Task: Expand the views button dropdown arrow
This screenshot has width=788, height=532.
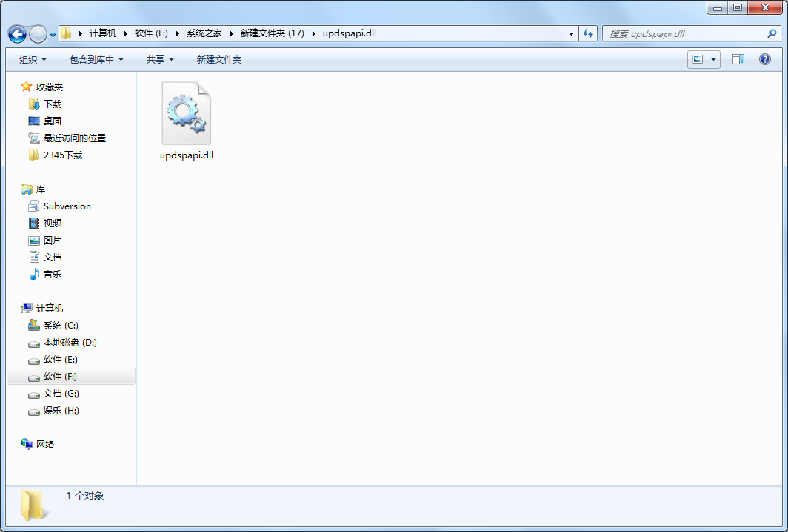Action: tap(712, 59)
